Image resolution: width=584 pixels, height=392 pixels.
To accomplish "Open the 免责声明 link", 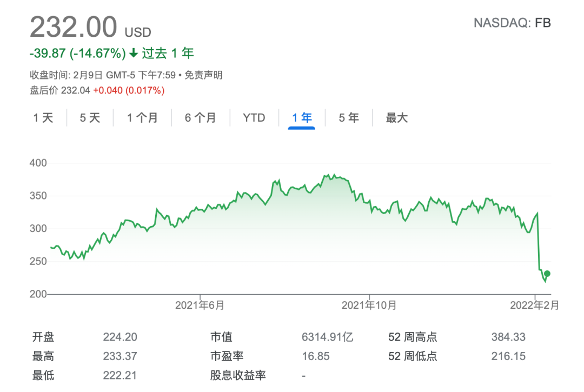I will pos(204,75).
